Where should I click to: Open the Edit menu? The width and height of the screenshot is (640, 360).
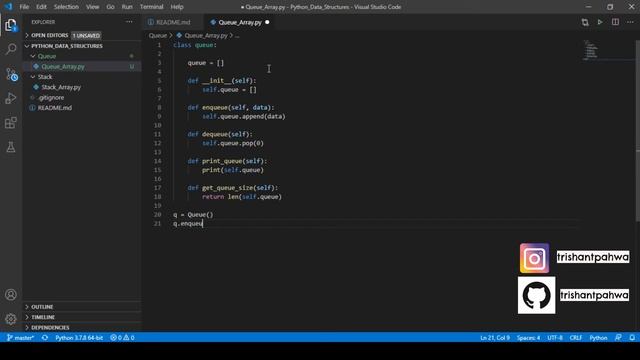41,7
